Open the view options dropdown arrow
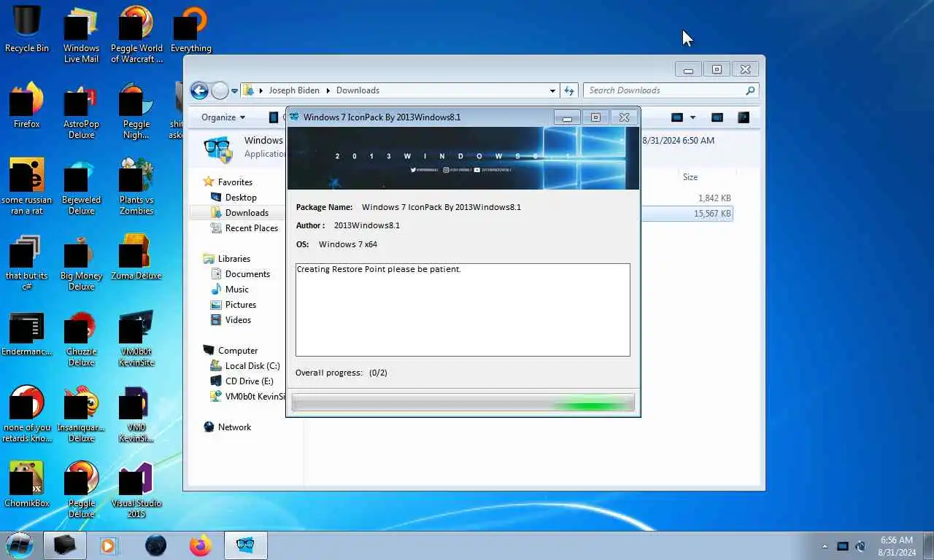 [692, 117]
